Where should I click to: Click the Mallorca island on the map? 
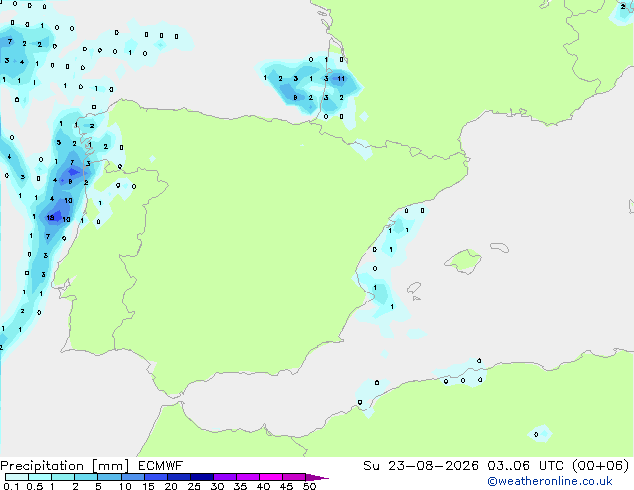[x=464, y=261]
